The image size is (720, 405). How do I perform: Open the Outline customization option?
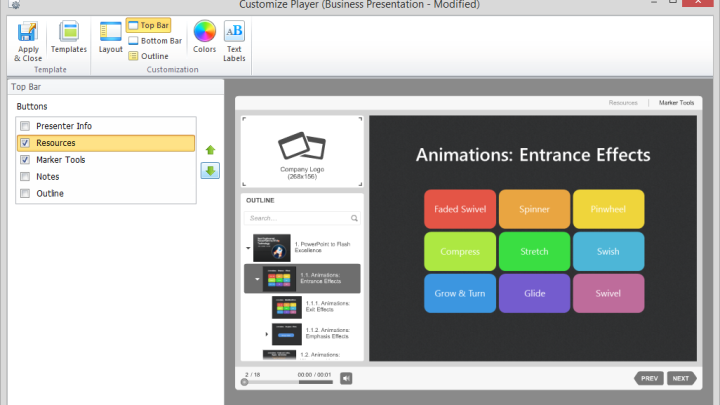tap(149, 56)
